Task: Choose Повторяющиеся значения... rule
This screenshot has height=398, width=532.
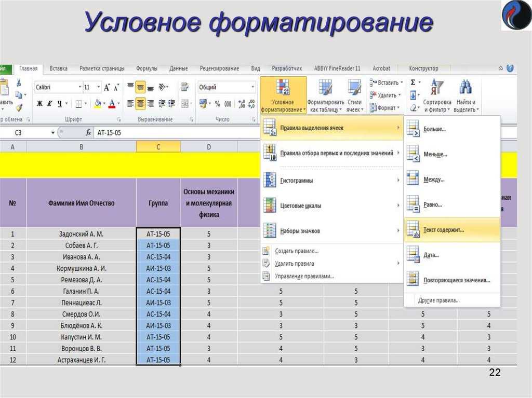Action: click(452, 280)
